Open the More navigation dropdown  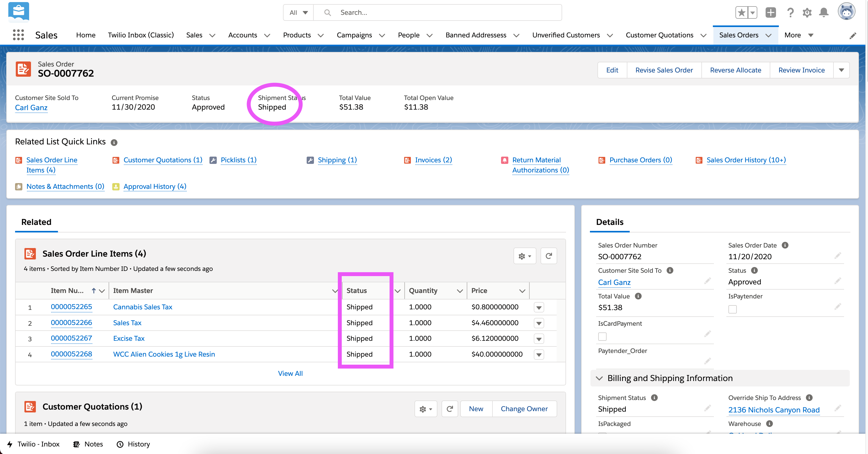[799, 35]
